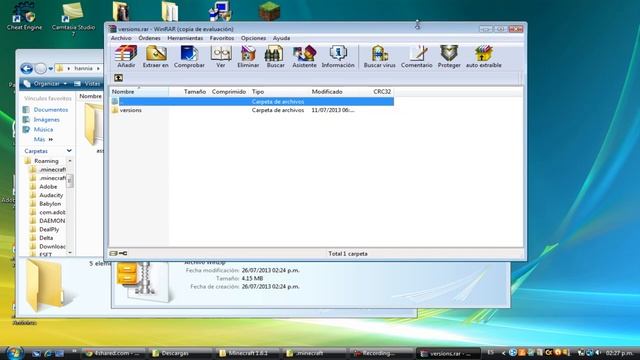Switch to Minecraft 1.6.2 taskbar window
Viewport: 640px width, 360px height.
247,353
